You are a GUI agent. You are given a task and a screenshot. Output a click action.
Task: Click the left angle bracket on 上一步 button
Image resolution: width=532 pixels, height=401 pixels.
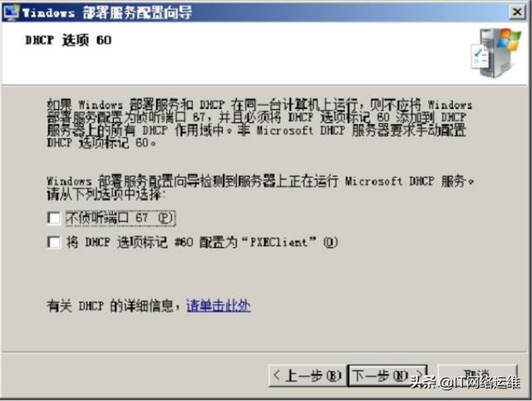coord(277,375)
